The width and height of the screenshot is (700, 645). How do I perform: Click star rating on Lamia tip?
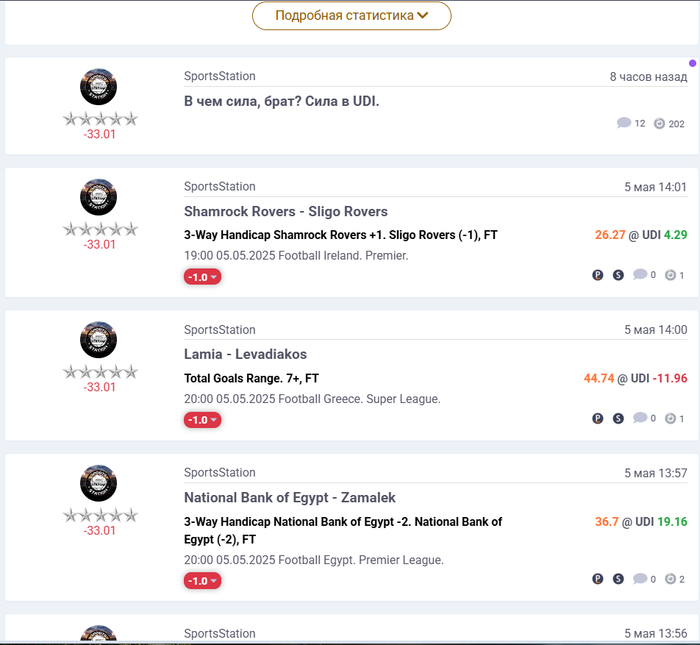click(x=100, y=372)
